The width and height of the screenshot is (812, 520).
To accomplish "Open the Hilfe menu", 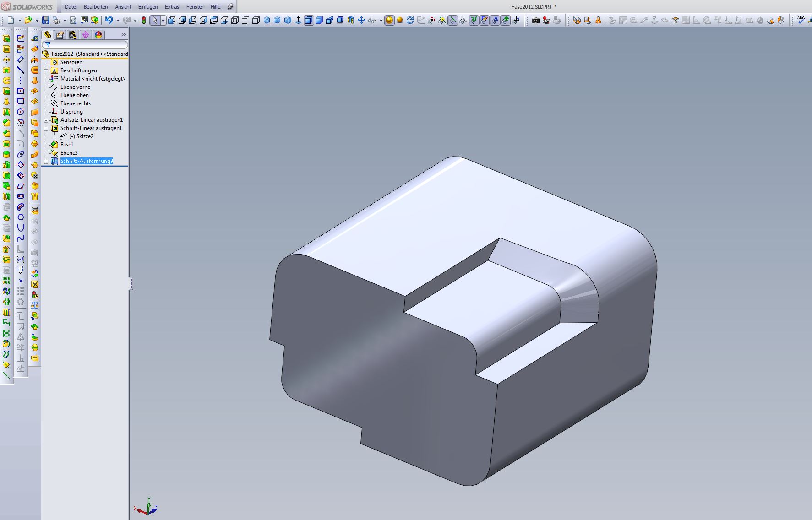I will pos(215,7).
